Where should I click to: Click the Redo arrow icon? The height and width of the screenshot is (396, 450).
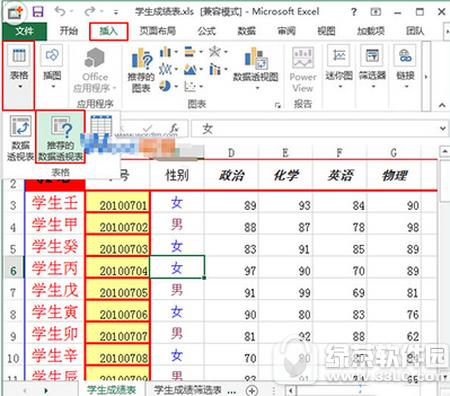90,12
